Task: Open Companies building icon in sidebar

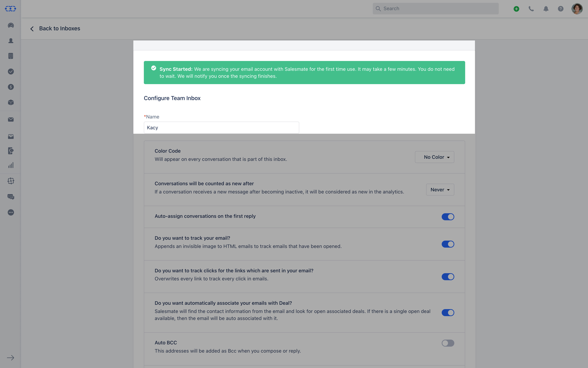Action: 11,56
